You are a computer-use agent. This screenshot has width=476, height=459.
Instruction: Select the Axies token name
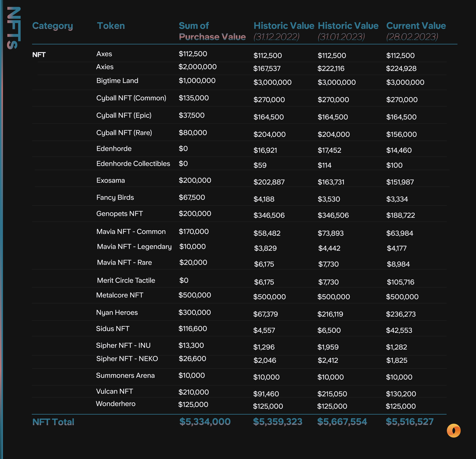[105, 67]
